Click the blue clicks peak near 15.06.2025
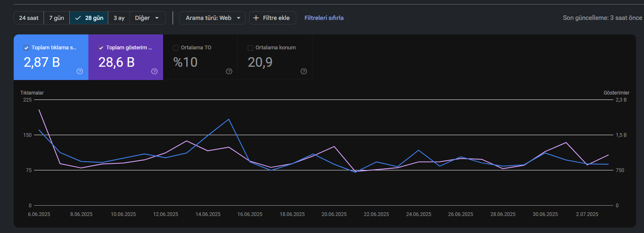The height and width of the screenshot is (233, 644). tap(229, 119)
